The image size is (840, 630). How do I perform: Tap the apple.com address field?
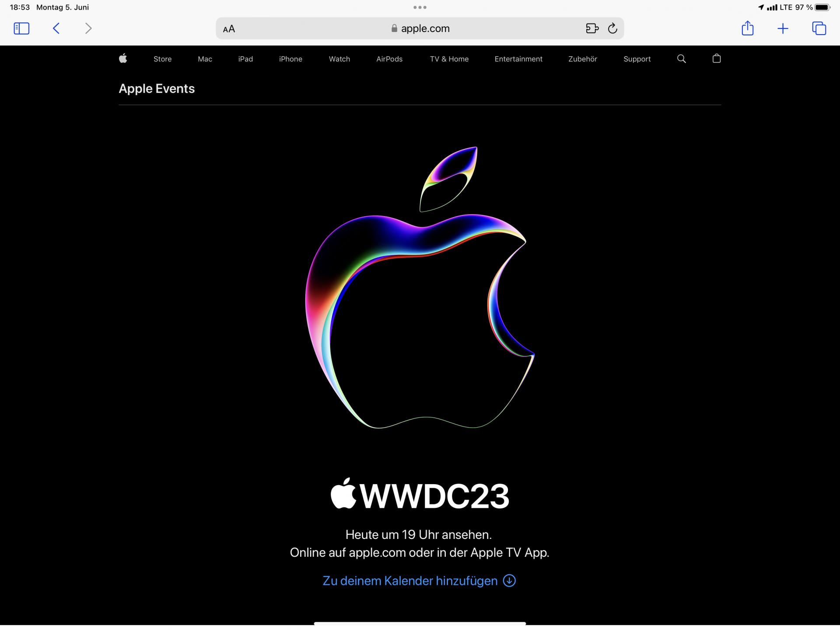click(x=420, y=28)
